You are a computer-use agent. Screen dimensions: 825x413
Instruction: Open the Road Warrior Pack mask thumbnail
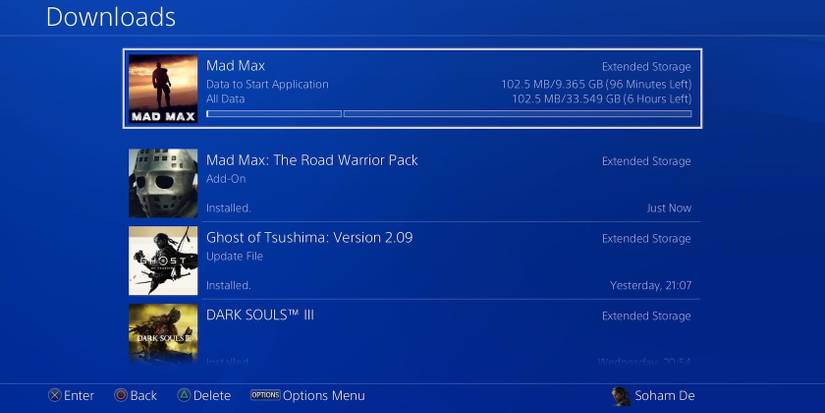pyautogui.click(x=163, y=183)
